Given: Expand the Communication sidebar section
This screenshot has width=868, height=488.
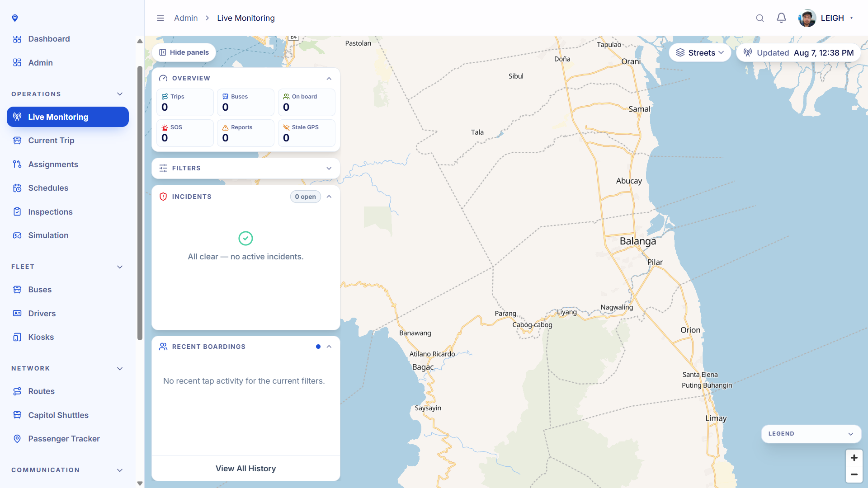Looking at the screenshot, I should [120, 470].
